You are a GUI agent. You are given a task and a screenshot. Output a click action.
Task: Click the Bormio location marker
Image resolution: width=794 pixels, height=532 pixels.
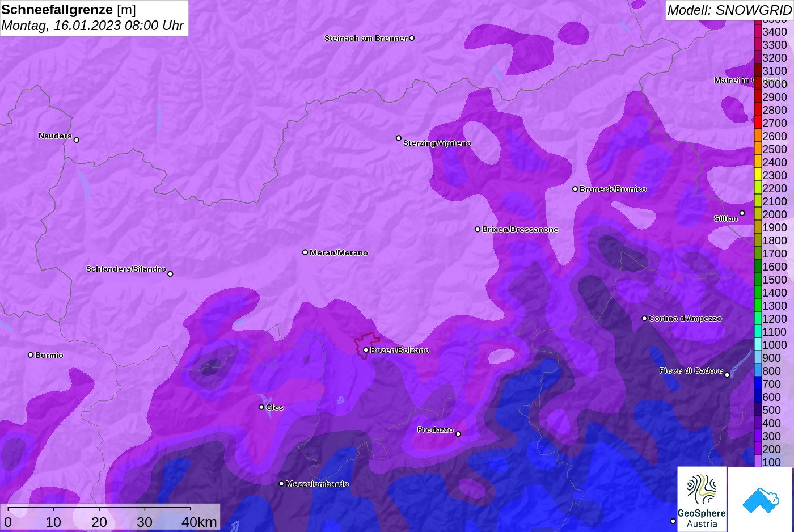point(31,355)
